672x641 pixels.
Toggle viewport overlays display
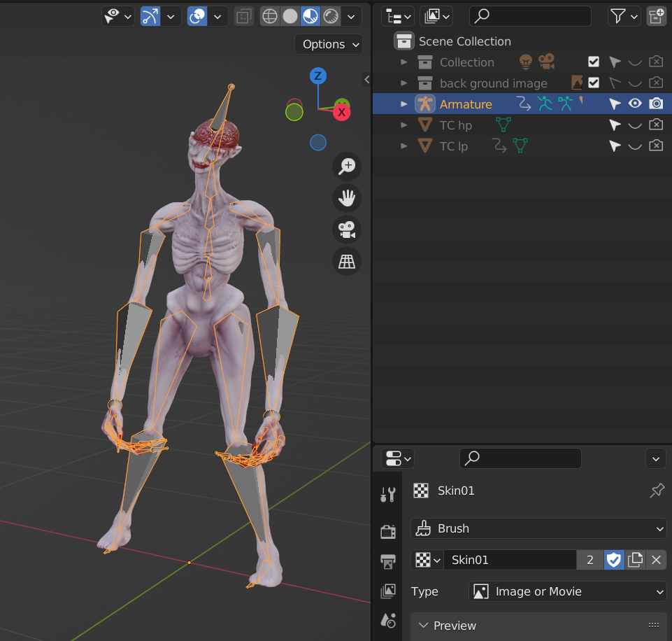pos(197,16)
